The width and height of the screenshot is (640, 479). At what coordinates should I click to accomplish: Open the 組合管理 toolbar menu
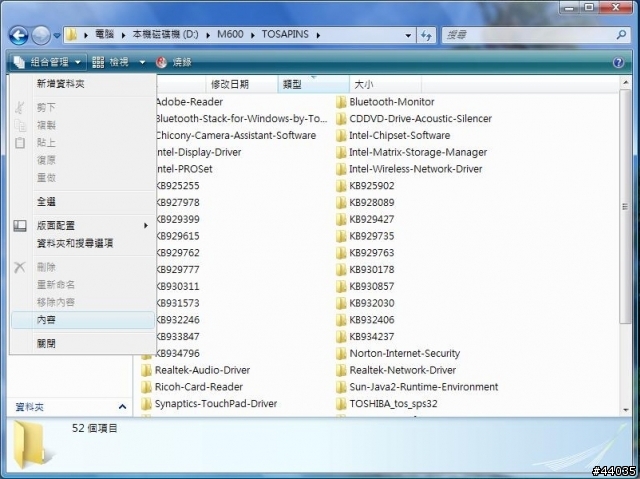click(x=47, y=62)
